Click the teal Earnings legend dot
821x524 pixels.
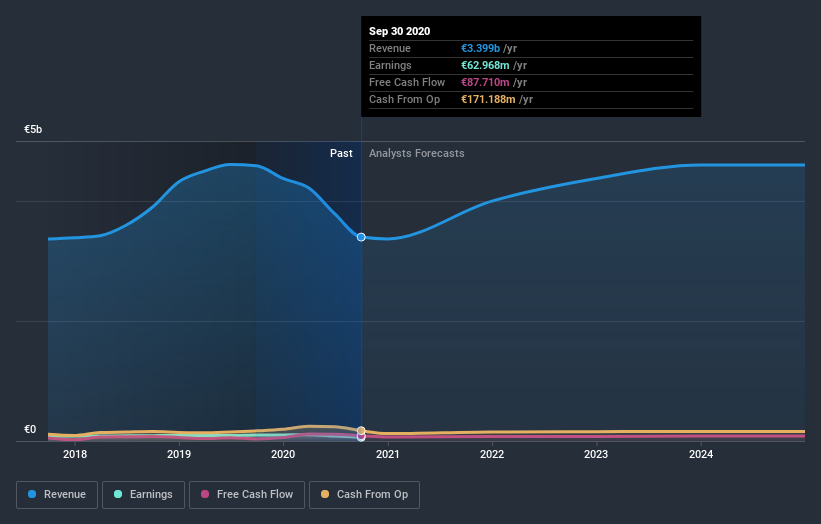(118, 494)
